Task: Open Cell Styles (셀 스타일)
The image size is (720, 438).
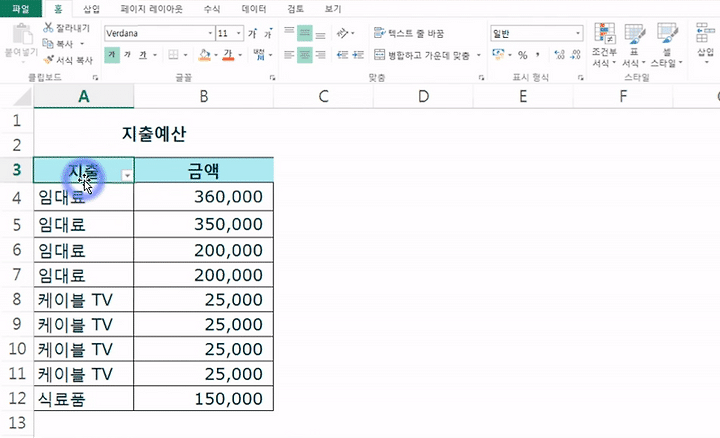Action: pos(667,45)
